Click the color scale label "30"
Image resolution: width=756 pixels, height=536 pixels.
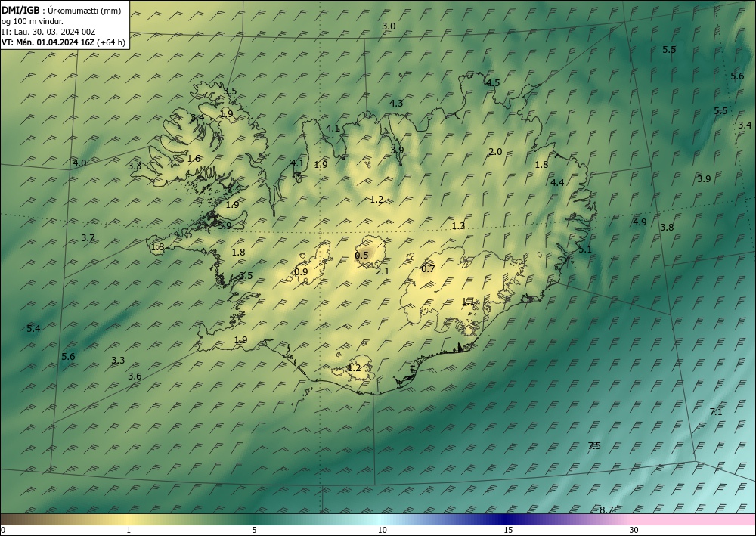coord(634,530)
